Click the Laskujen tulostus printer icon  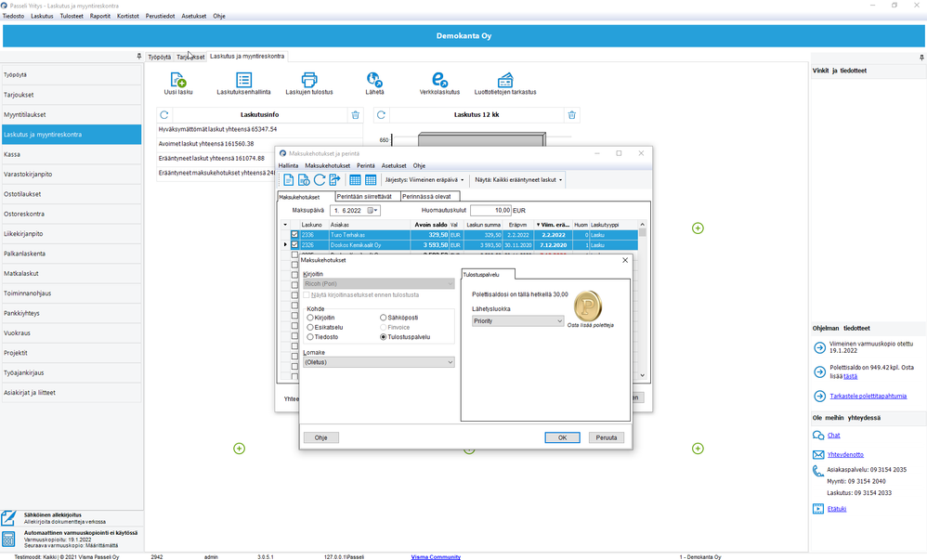click(309, 80)
